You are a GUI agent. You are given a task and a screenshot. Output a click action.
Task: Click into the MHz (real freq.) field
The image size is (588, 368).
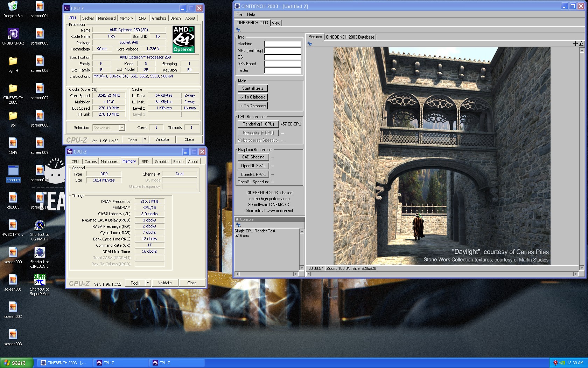[282, 50]
